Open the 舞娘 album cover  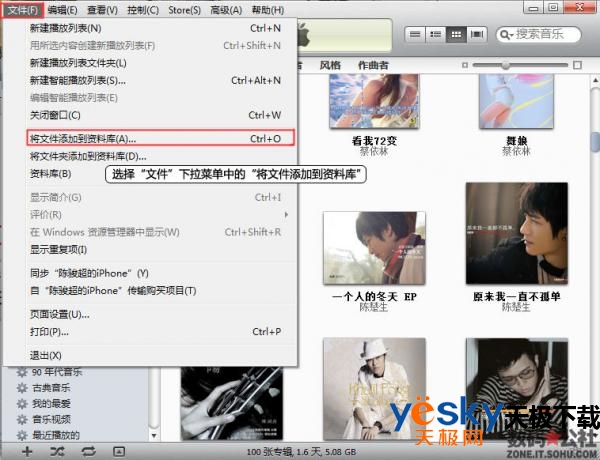coord(516,101)
